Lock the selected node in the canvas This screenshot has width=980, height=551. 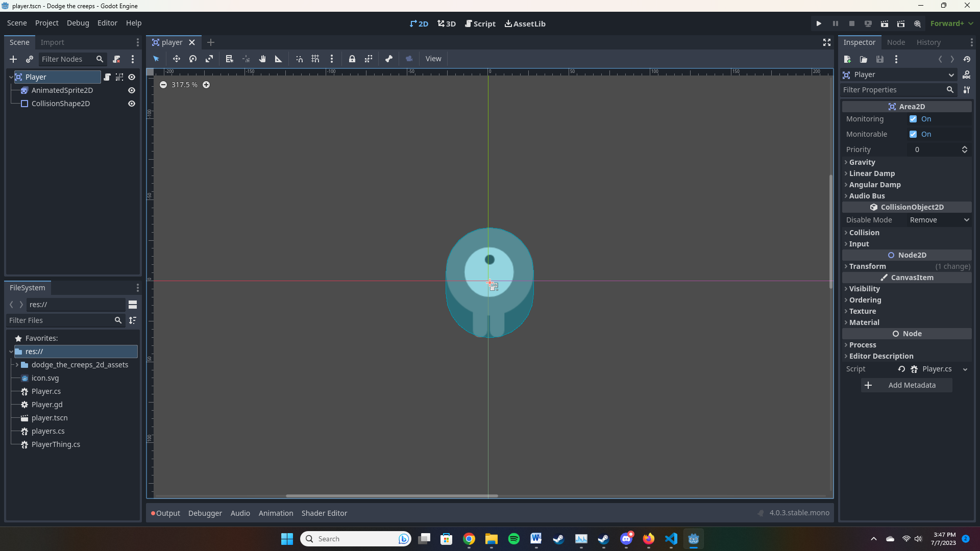pyautogui.click(x=353, y=59)
